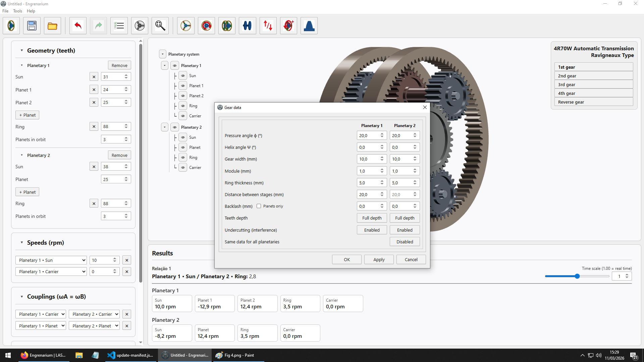Click the red undo arrow icon
This screenshot has height=362, width=644.
point(78,26)
